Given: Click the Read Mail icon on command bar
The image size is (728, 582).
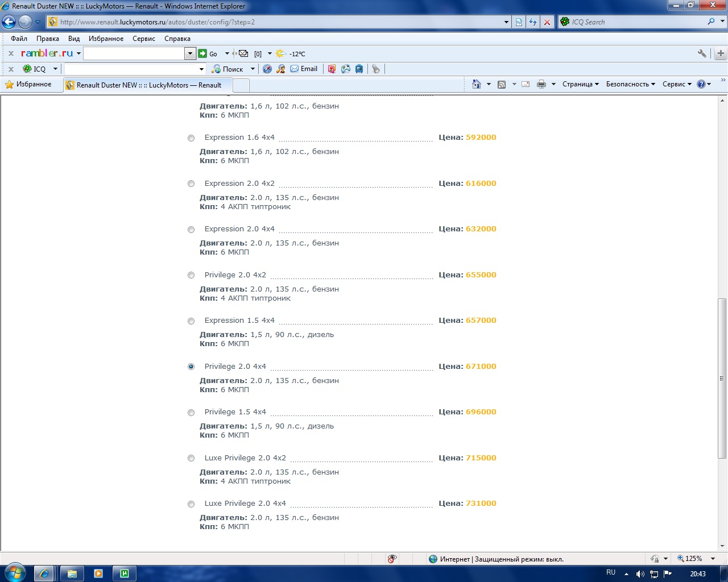Looking at the screenshot, I should tap(526, 84).
